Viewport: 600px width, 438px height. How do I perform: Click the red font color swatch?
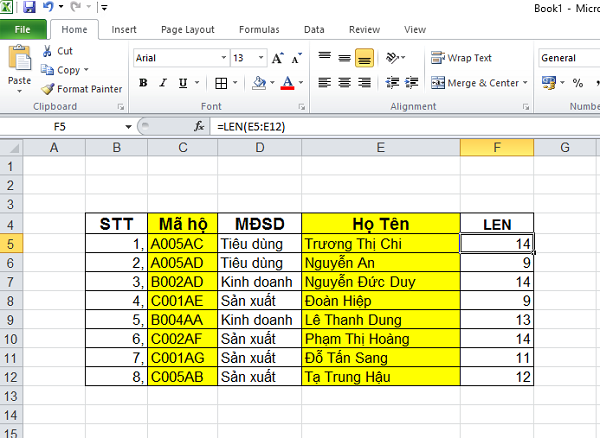click(287, 83)
